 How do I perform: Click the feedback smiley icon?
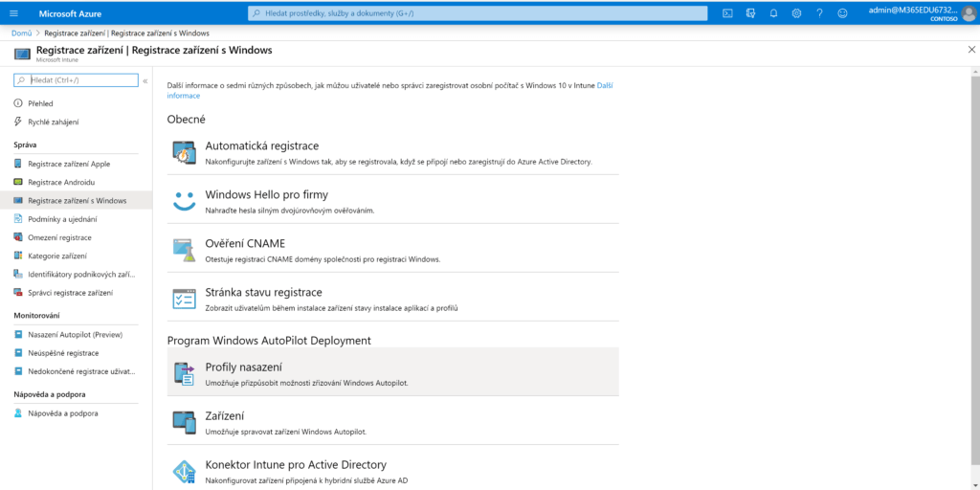[x=842, y=13]
